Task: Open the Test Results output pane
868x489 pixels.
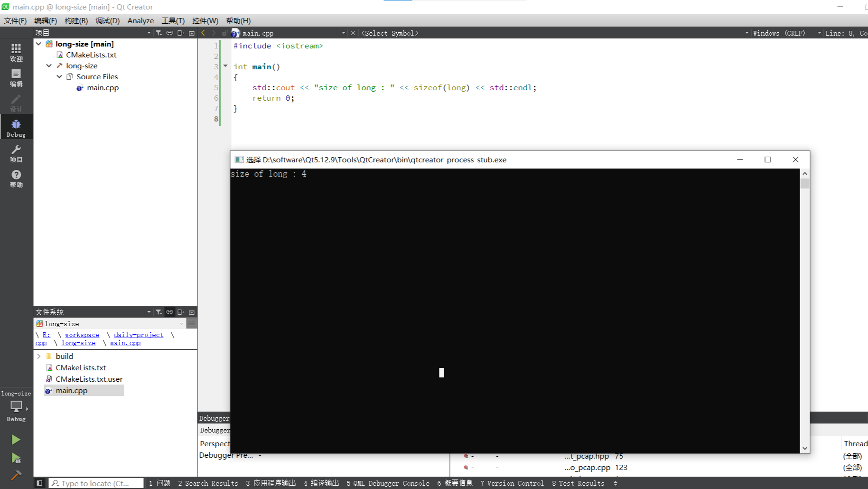Action: pos(578,483)
